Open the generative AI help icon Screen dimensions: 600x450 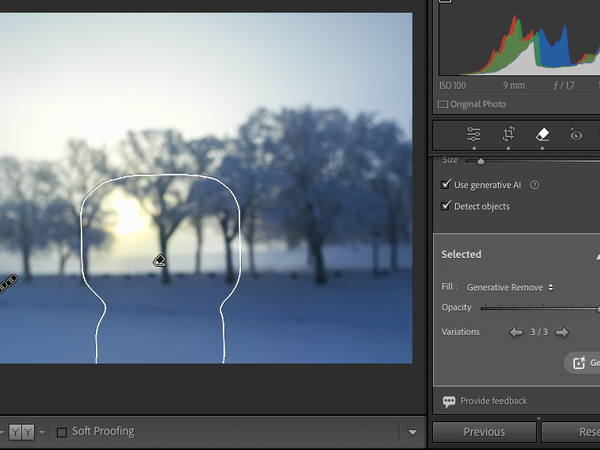point(535,185)
